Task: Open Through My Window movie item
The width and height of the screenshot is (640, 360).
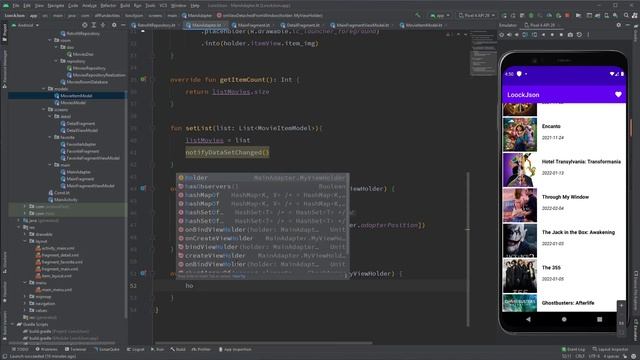Action: [564, 205]
